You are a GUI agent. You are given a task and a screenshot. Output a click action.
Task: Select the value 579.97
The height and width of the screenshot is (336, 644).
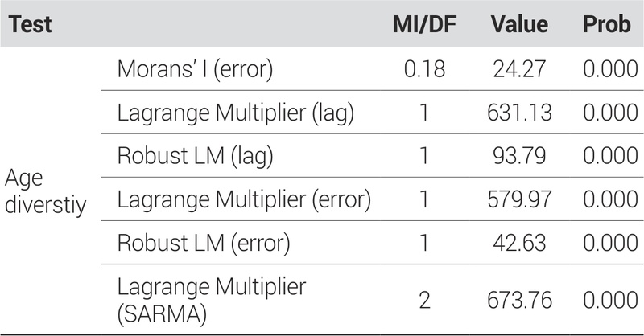pyautogui.click(x=519, y=199)
